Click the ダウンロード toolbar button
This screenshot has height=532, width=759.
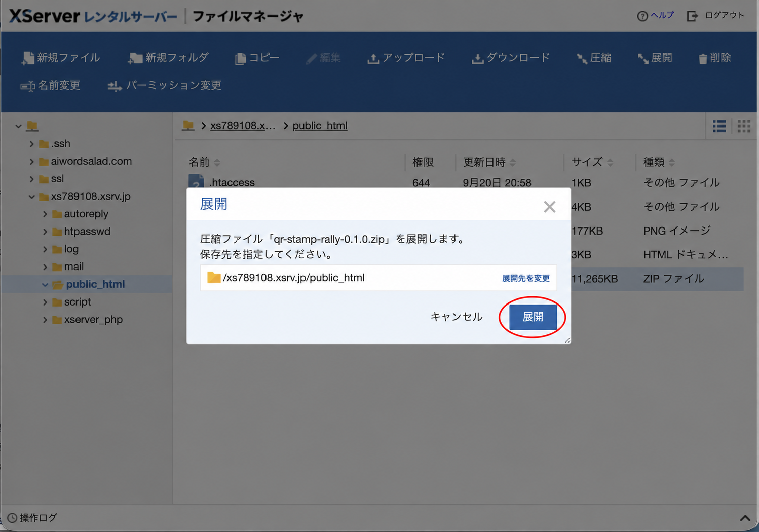pos(511,58)
